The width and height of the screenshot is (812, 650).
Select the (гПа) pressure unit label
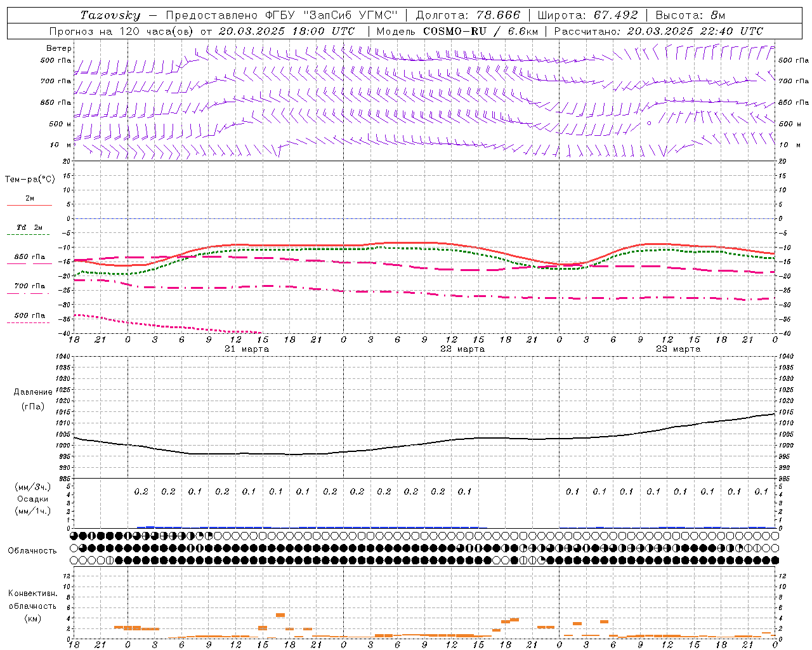point(33,406)
